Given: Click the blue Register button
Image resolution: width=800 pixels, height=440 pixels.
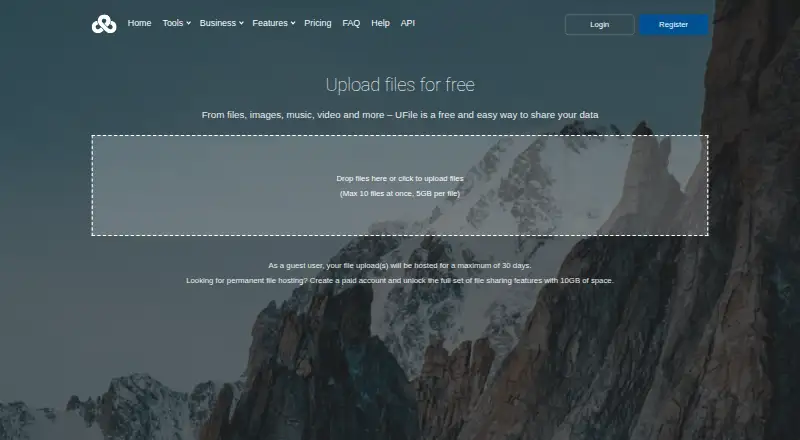Looking at the screenshot, I should [x=673, y=25].
